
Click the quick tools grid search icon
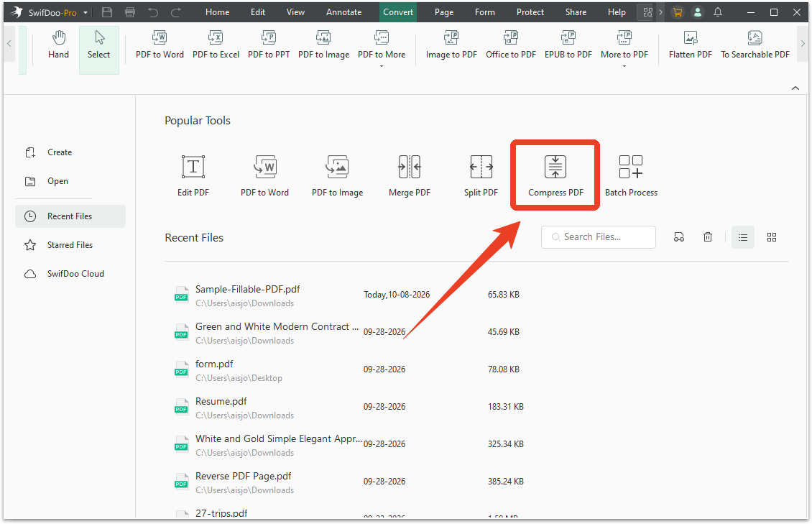point(647,12)
